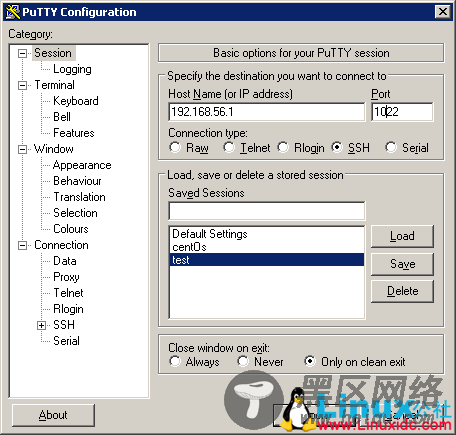Select the Raw connection type

pos(175,147)
